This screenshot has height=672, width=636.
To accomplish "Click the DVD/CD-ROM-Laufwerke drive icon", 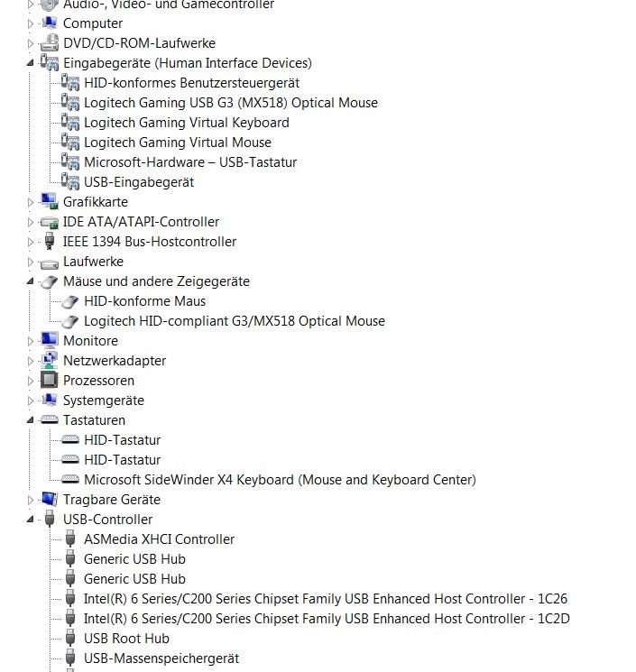I will tap(50, 43).
